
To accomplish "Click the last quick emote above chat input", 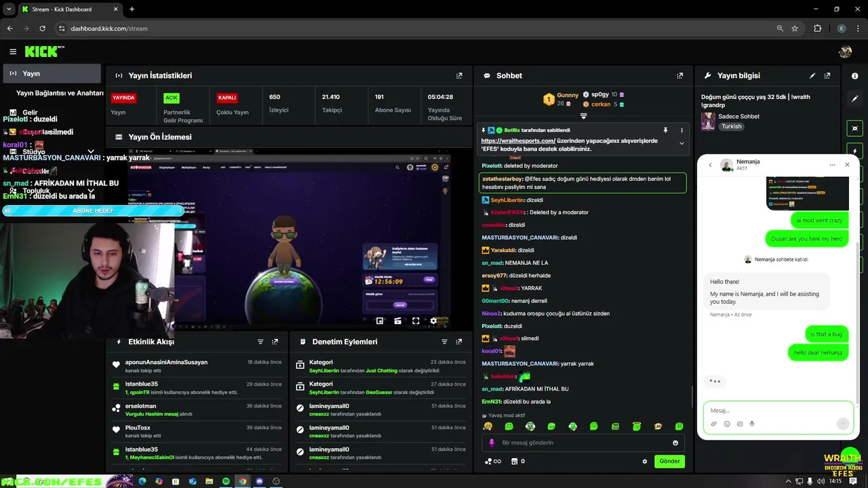I will pyautogui.click(x=679, y=426).
